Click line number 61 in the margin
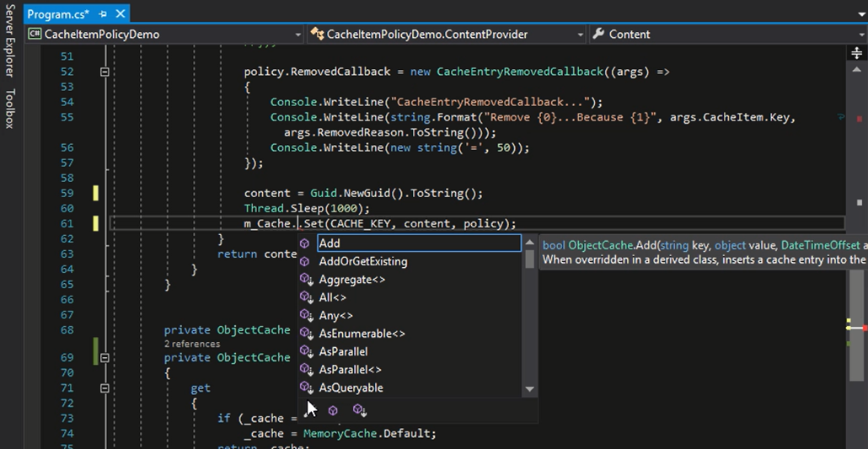868x449 pixels. (x=67, y=224)
